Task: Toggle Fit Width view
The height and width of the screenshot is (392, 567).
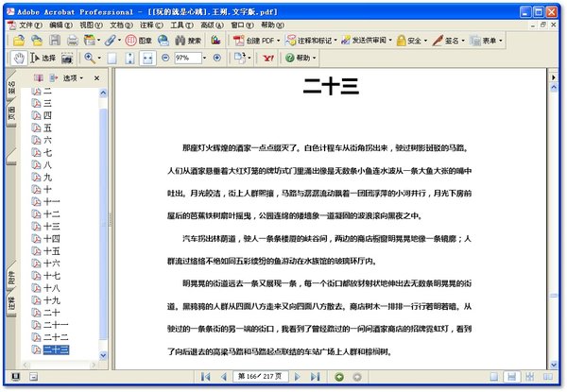Action: pos(147,58)
